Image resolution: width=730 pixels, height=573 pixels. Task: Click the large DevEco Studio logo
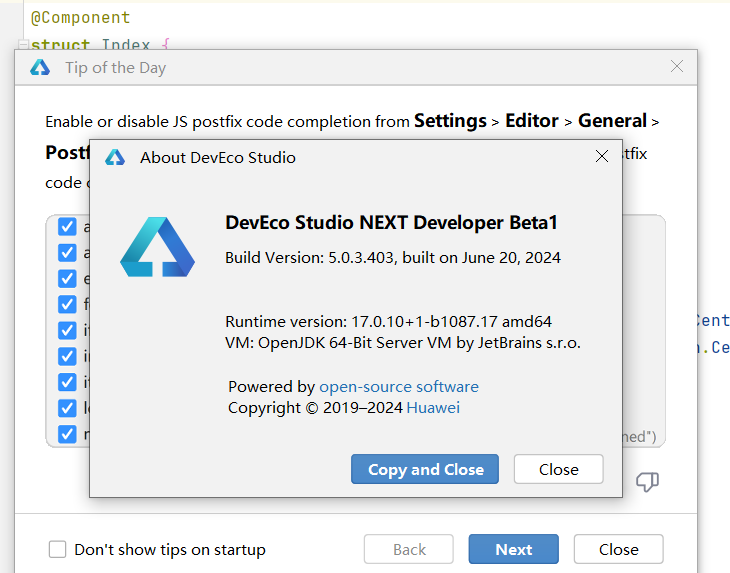coord(157,247)
